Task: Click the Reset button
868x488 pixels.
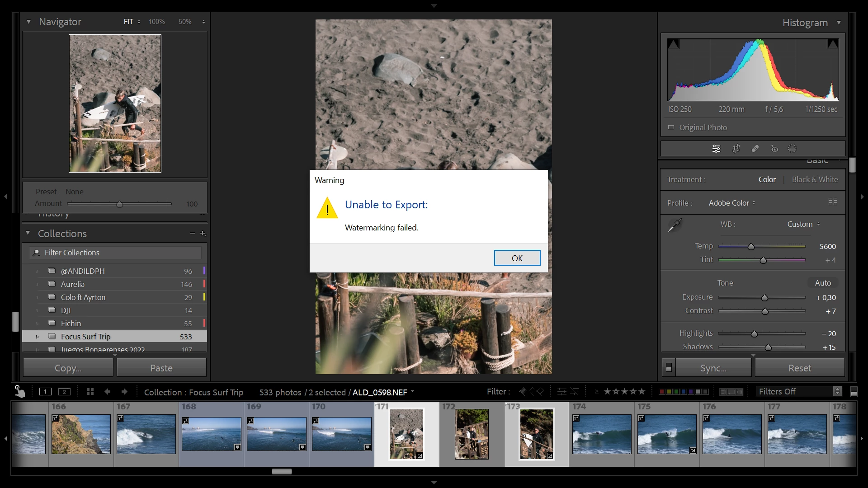Action: click(799, 368)
